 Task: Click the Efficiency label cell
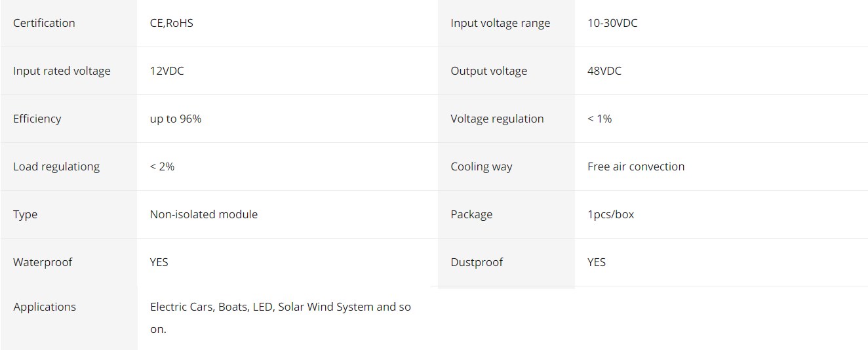click(x=37, y=119)
